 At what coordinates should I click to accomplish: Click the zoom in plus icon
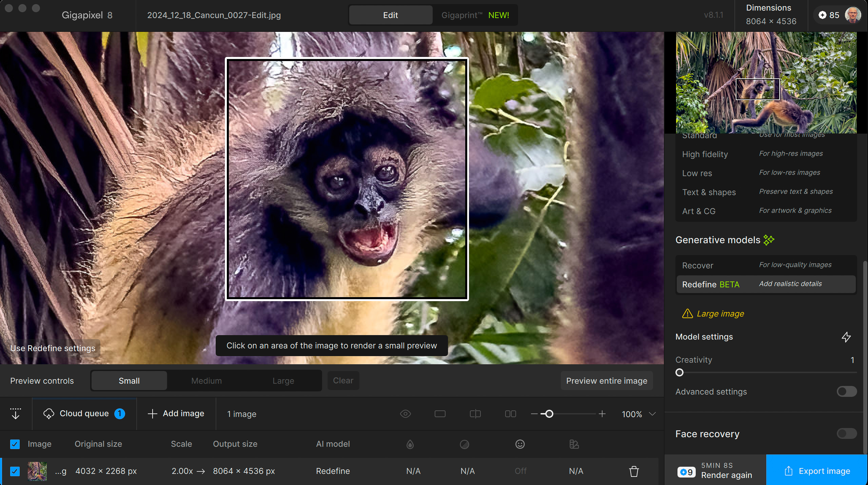[602, 414]
